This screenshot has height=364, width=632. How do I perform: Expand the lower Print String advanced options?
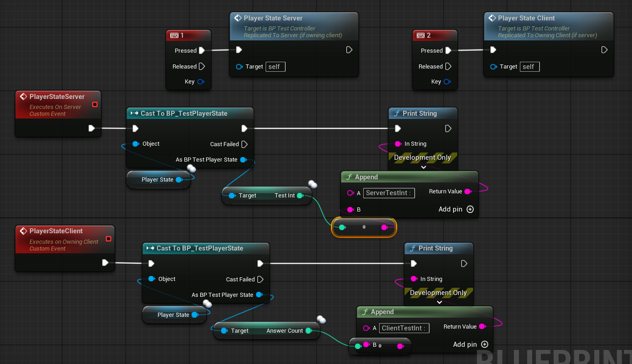click(439, 302)
